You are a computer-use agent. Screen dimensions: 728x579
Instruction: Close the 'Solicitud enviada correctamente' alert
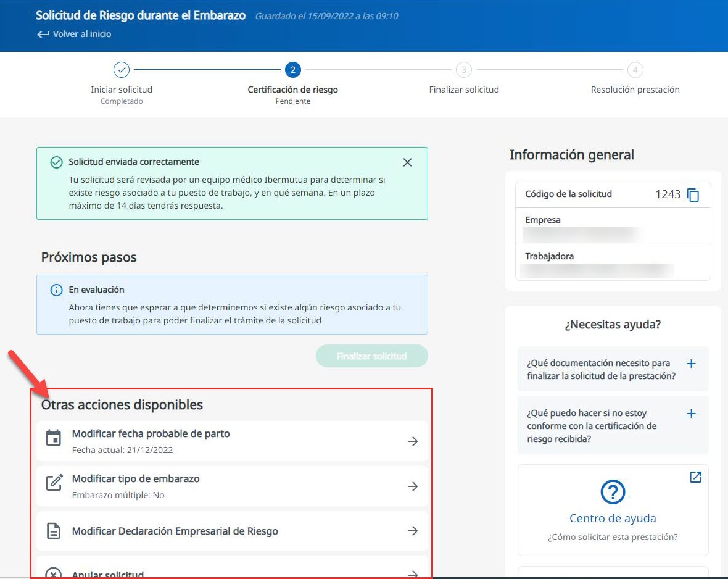[407, 162]
